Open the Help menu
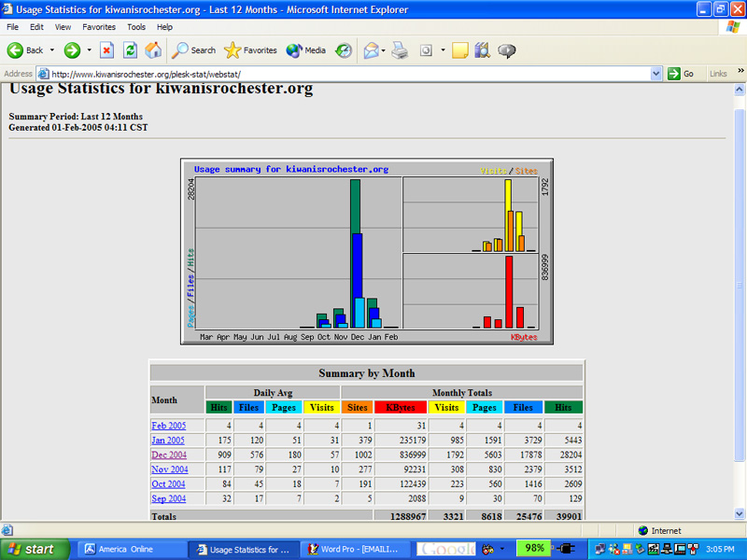Viewport: 747px width, 560px height. click(x=164, y=27)
